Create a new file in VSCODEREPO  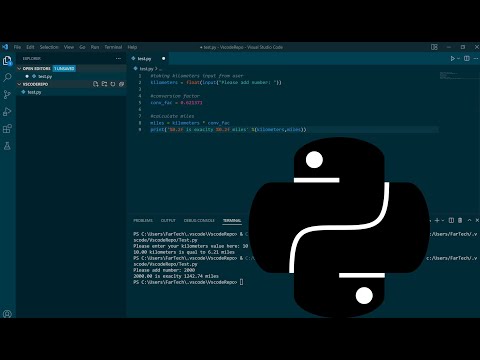point(96,84)
